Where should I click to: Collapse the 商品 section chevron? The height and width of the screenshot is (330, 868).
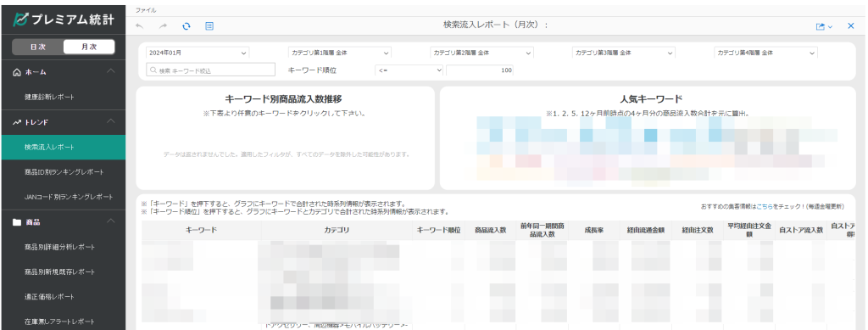click(x=111, y=221)
